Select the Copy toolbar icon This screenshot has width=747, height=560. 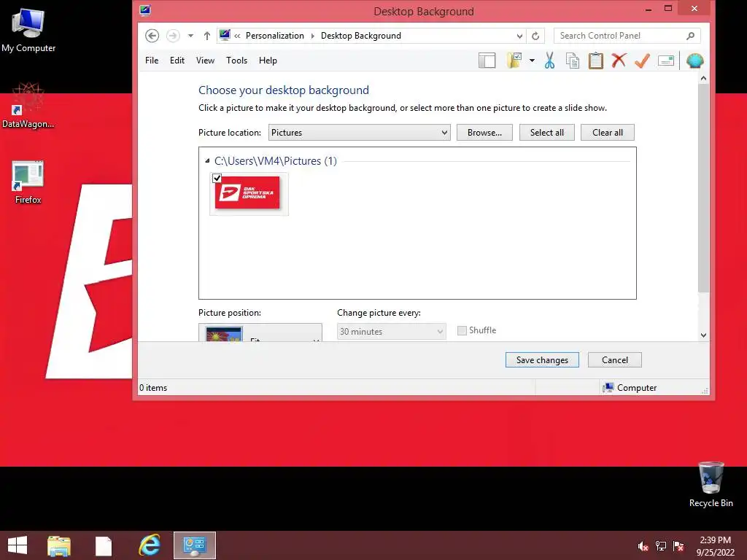pos(572,61)
